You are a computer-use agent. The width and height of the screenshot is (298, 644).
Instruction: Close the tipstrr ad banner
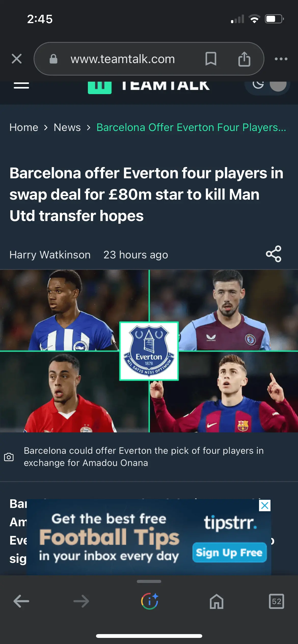tap(265, 505)
